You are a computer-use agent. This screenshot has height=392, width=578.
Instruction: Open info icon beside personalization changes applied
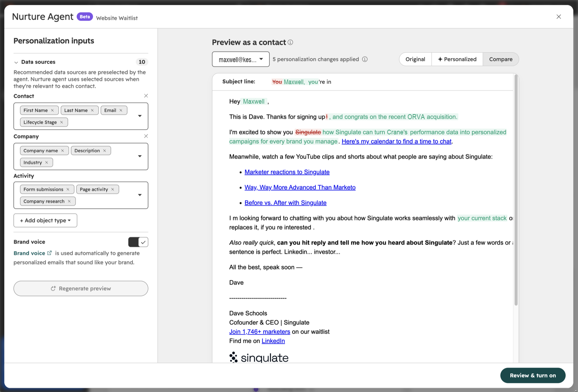coord(365,59)
